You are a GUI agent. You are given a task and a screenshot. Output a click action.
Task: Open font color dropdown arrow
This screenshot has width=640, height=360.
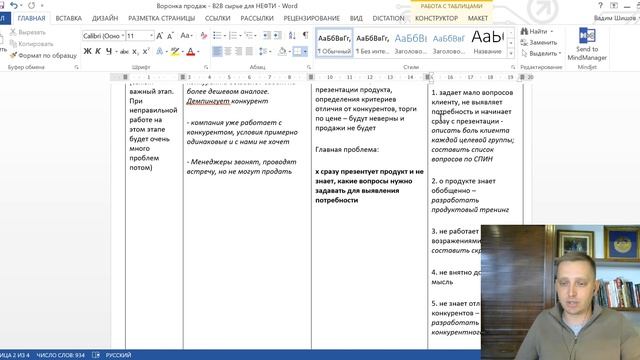198,51
